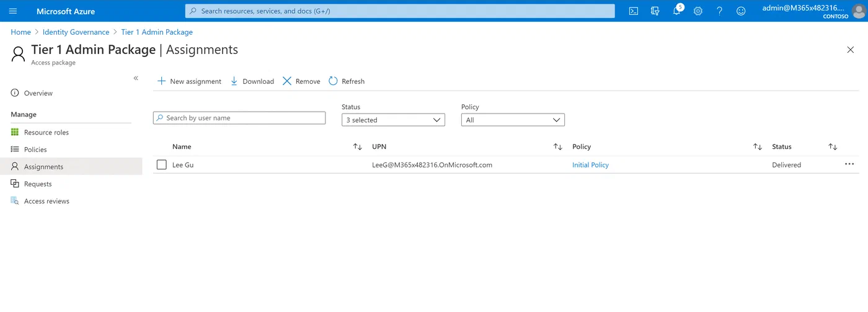Click Remove in the toolbar
This screenshot has width=868, height=312.
click(301, 81)
